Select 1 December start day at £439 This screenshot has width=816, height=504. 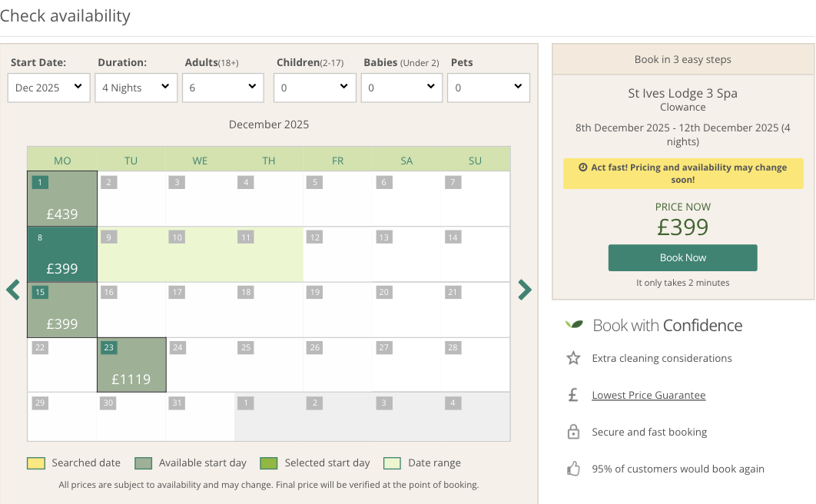tap(62, 199)
